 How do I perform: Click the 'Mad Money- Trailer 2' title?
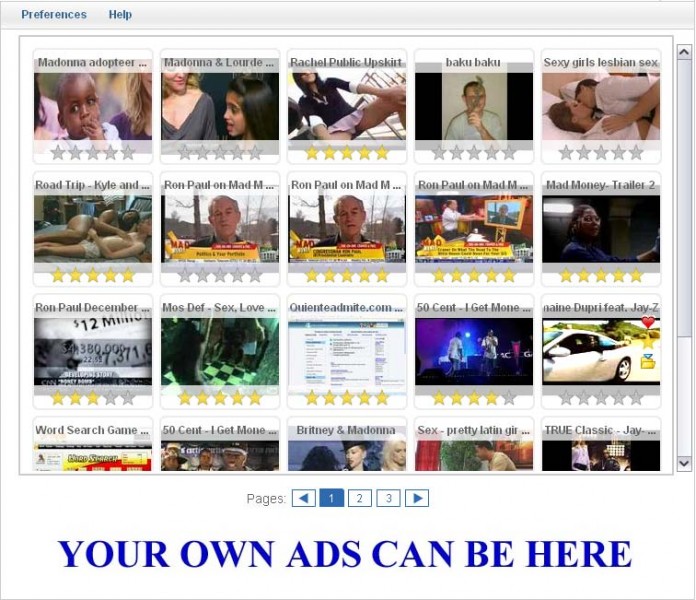pyautogui.click(x=601, y=185)
